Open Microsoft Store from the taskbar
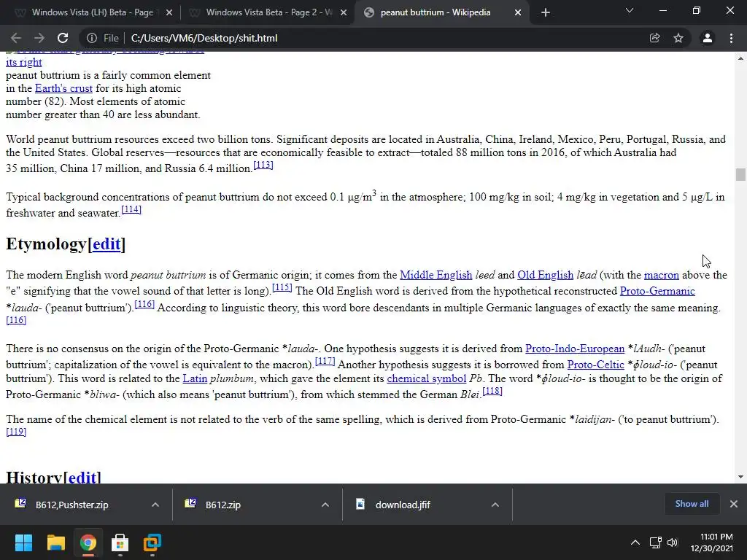The image size is (747, 560). tap(120, 542)
